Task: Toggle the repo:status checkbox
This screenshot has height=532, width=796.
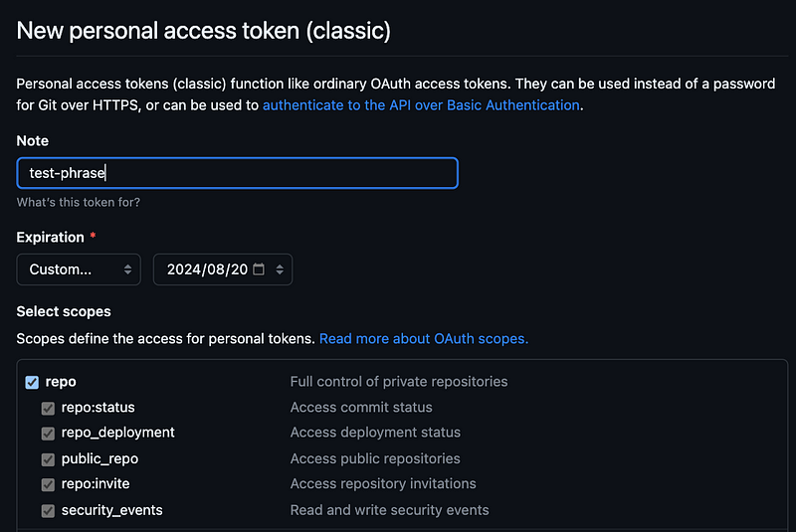Action: pos(48,408)
